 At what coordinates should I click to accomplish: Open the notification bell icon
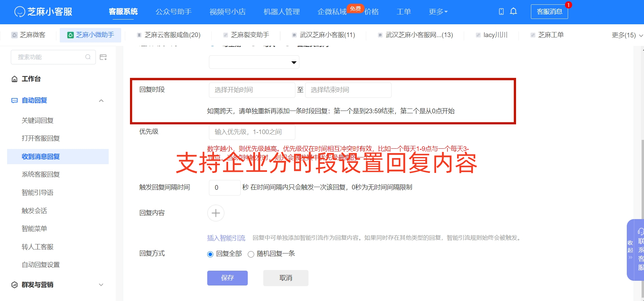(513, 11)
